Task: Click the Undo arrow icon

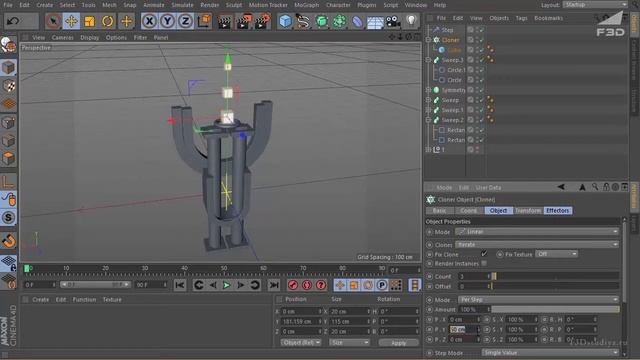Action: coord(13,21)
